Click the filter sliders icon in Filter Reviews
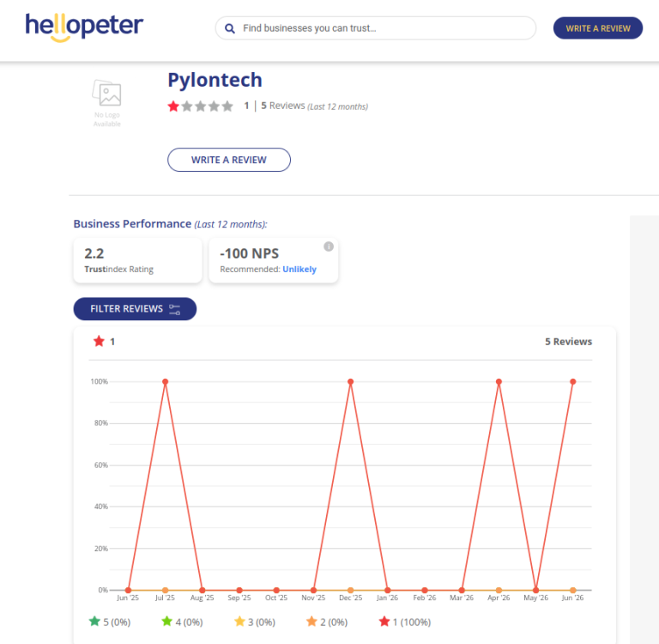 pos(174,310)
